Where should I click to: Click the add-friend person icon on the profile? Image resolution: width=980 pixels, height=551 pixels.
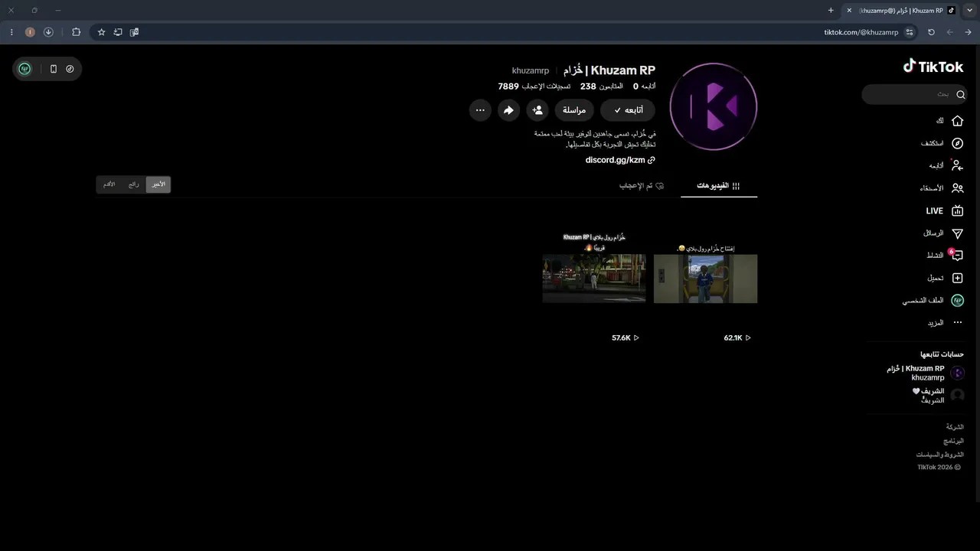point(537,110)
